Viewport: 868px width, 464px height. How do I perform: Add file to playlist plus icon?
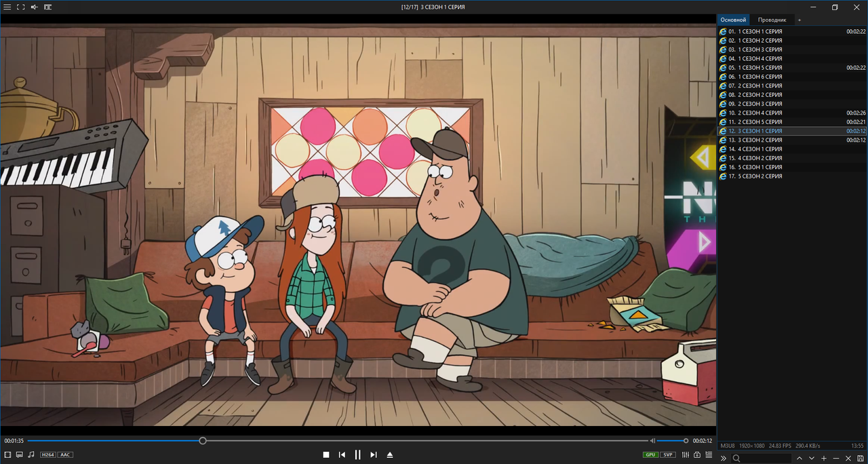click(x=824, y=459)
